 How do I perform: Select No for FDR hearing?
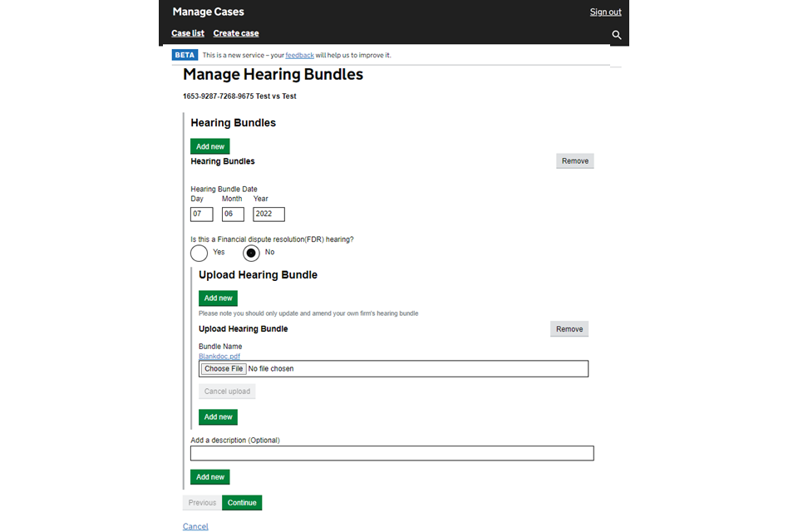click(251, 253)
